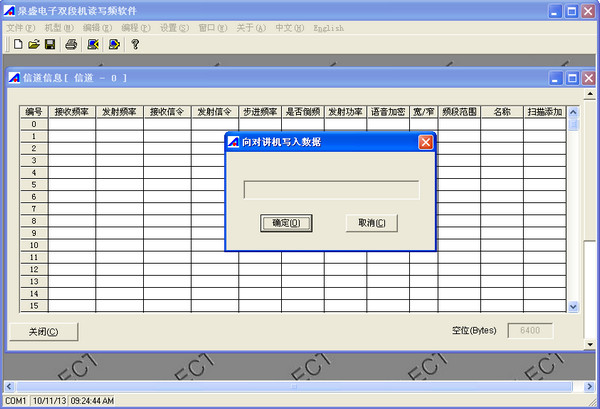The image size is (600, 409).
Task: Click the progress bar in write dialog
Action: click(331, 190)
